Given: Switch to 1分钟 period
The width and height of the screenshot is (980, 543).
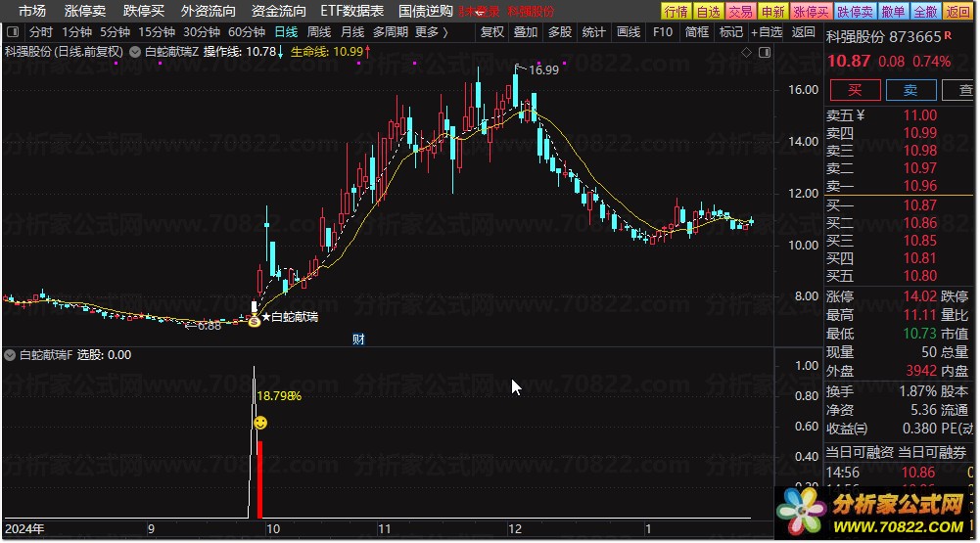Looking at the screenshot, I should pyautogui.click(x=76, y=32).
